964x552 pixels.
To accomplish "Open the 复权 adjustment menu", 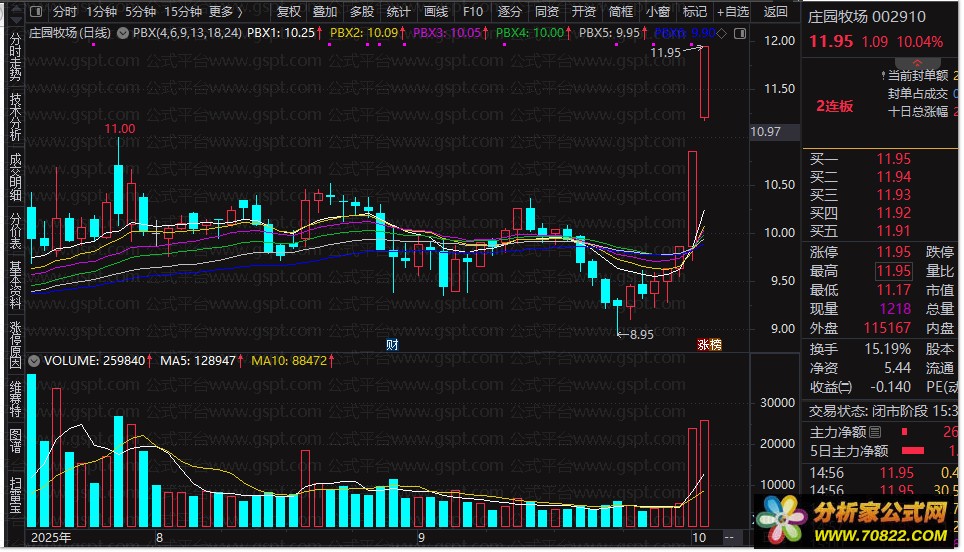I will [x=289, y=12].
